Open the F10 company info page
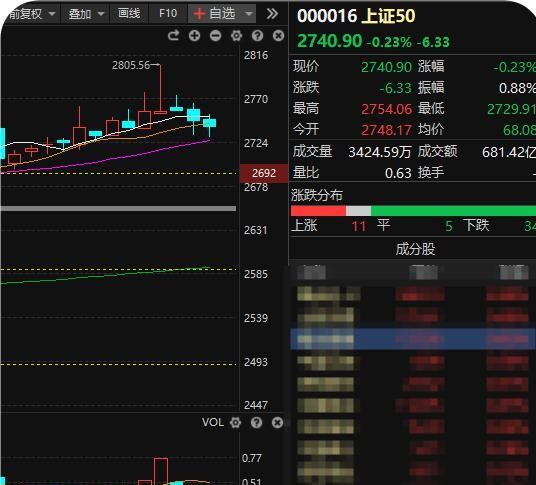 [x=168, y=14]
